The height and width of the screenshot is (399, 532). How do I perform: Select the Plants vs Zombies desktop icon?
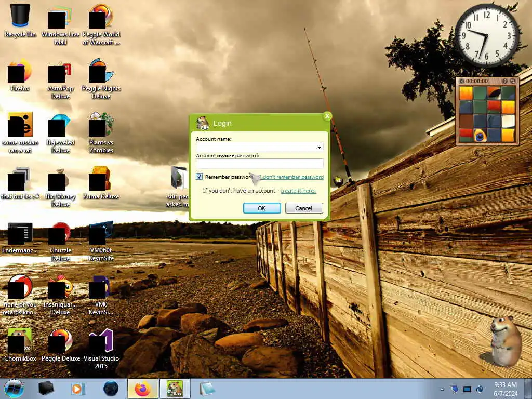101,132
